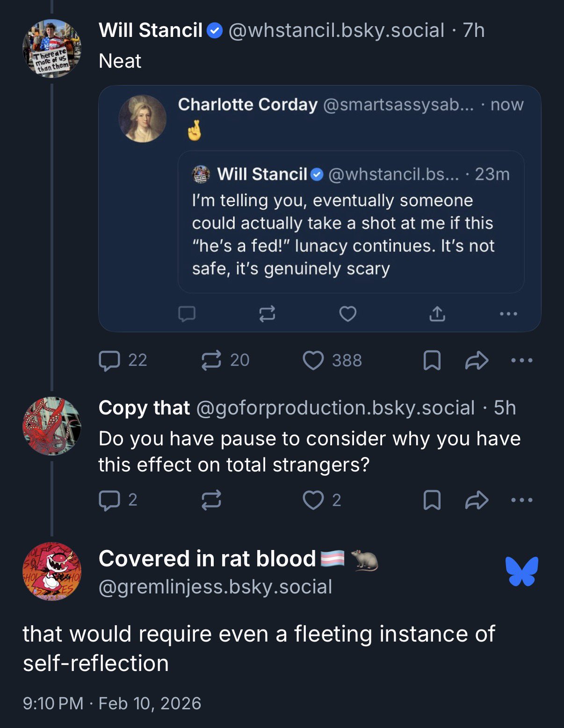Repost Will Stancil's post with 20 reposts
The image size is (564, 728).
[211, 360]
